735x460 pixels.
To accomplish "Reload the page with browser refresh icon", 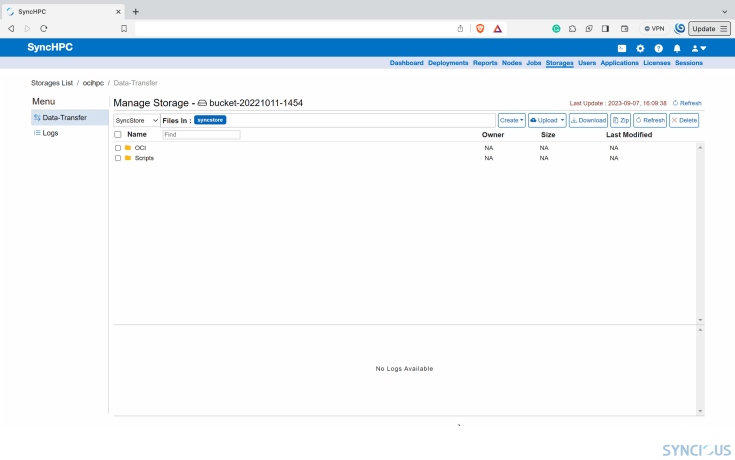I will 44,29.
